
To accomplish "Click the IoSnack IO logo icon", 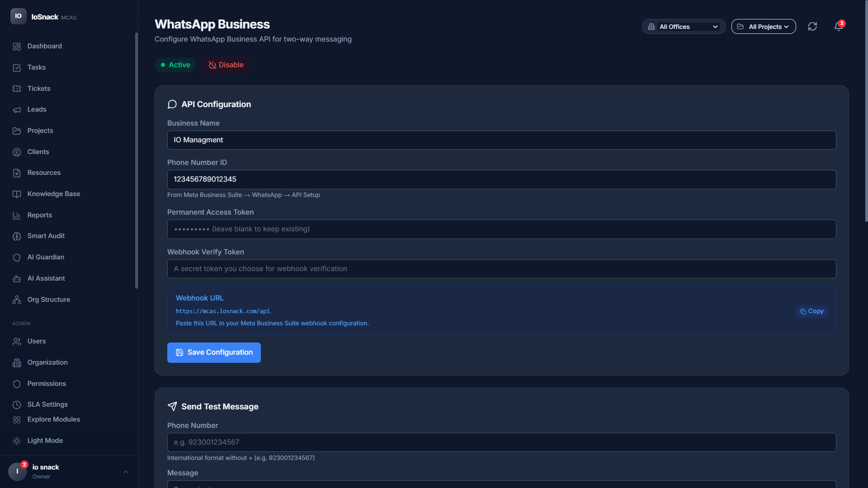I will coord(18,16).
